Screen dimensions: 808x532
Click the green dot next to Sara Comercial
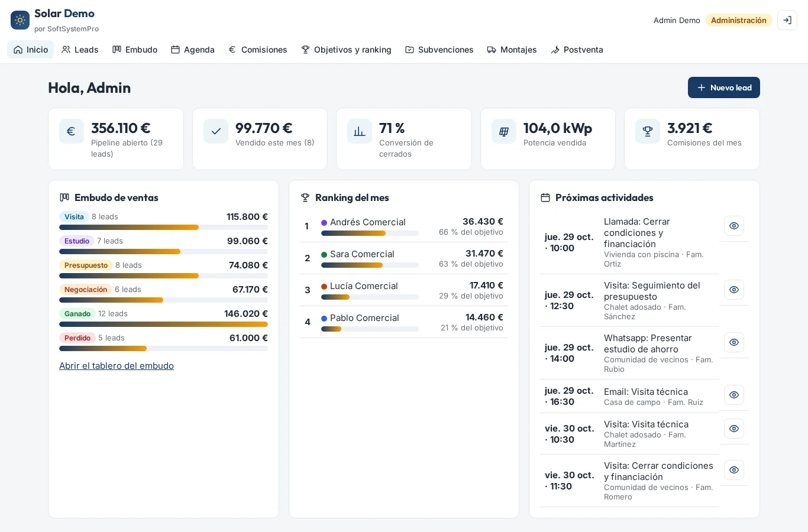click(324, 255)
